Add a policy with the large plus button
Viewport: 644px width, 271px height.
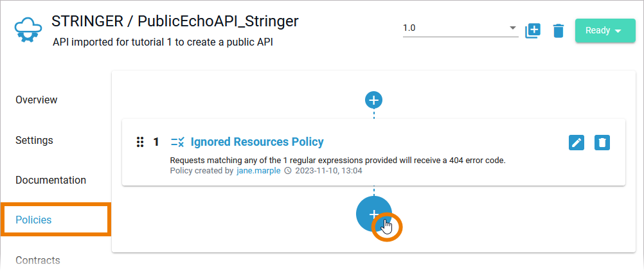[374, 214]
